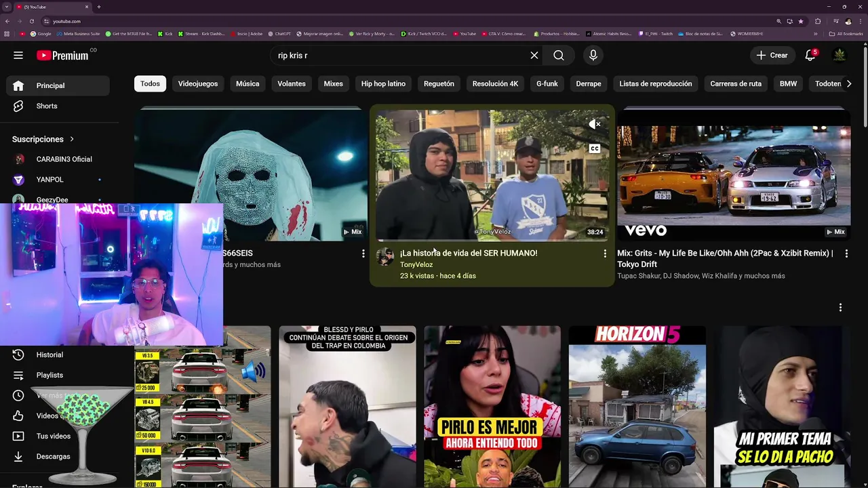Select the BMW filter chip
Viewport: 868px width, 488px height.
point(788,83)
